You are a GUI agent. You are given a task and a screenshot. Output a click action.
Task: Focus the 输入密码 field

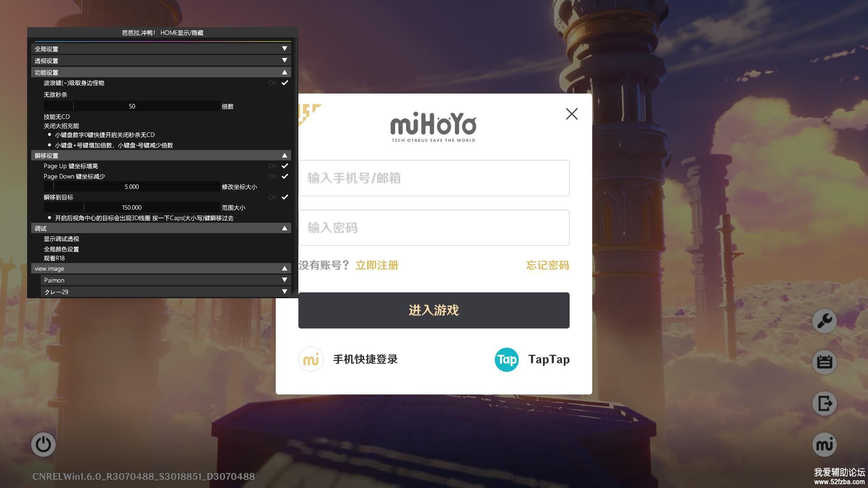(434, 228)
